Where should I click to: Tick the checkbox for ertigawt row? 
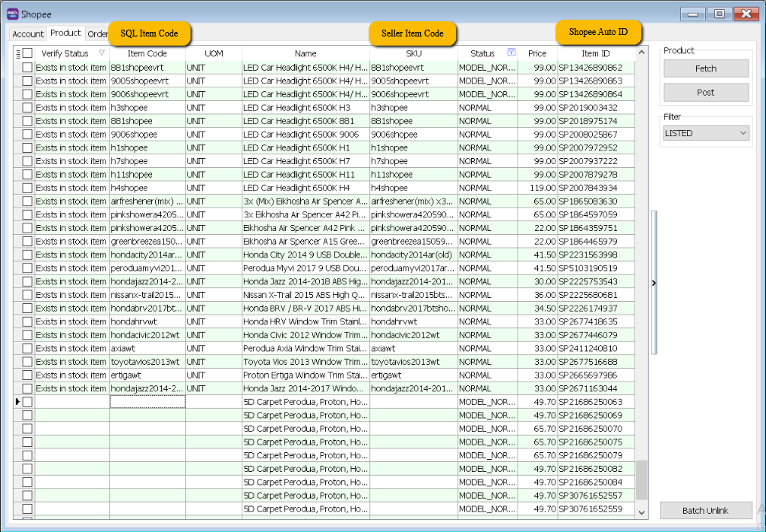27,375
